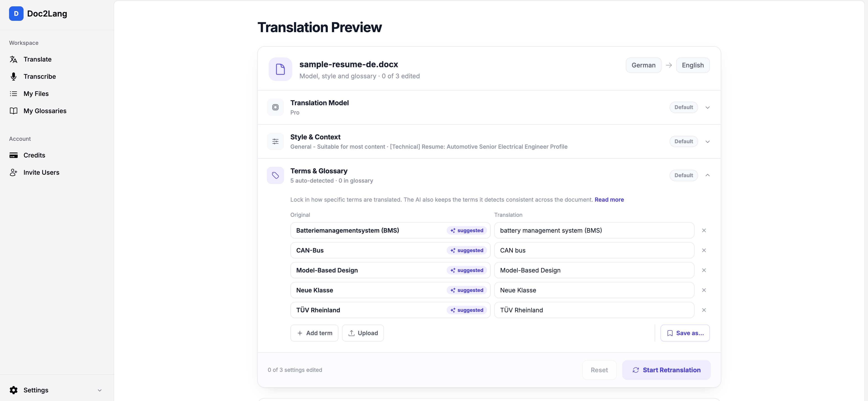Select the English target language chip
This screenshot has width=868, height=401.
coord(692,65)
